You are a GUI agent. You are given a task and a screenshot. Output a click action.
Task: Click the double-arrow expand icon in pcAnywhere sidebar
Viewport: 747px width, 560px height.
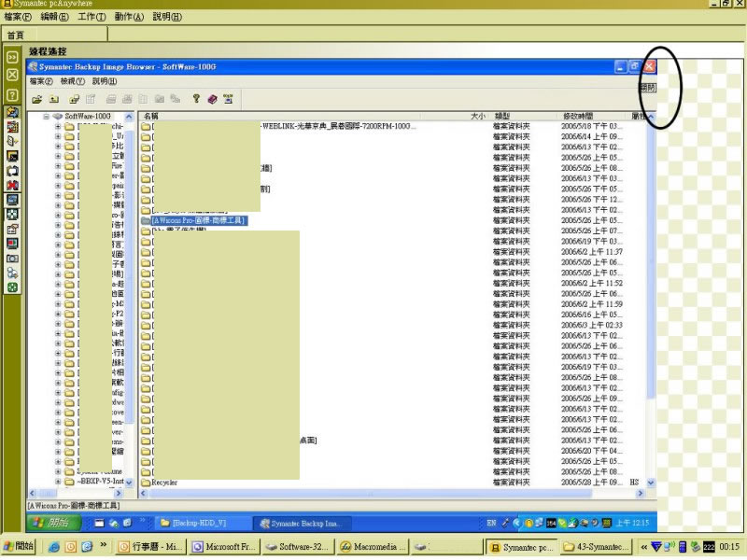12,57
